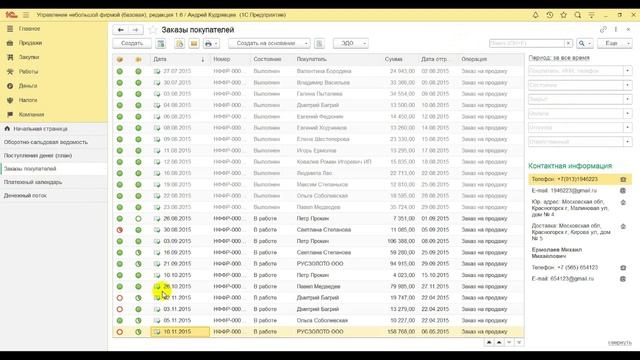The height and width of the screenshot is (360, 640).
Task: Open the find magnifier dropdown near Еще
Action: [x=584, y=43]
